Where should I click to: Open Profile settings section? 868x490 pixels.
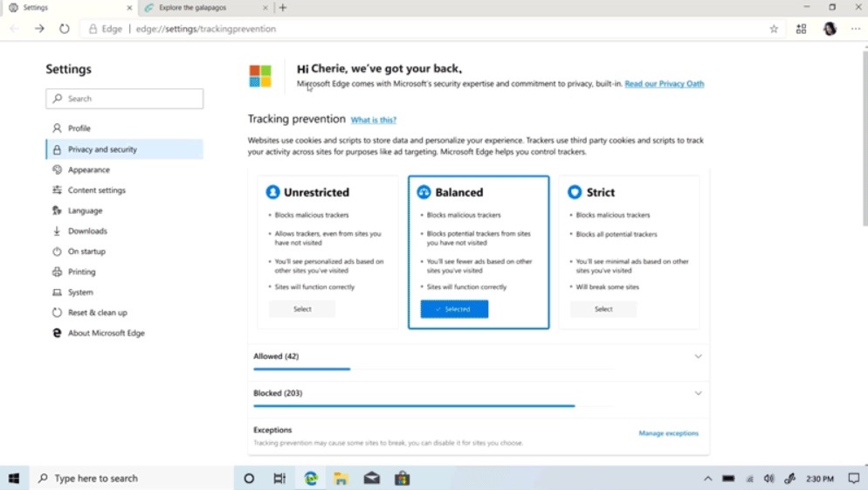click(x=125, y=128)
